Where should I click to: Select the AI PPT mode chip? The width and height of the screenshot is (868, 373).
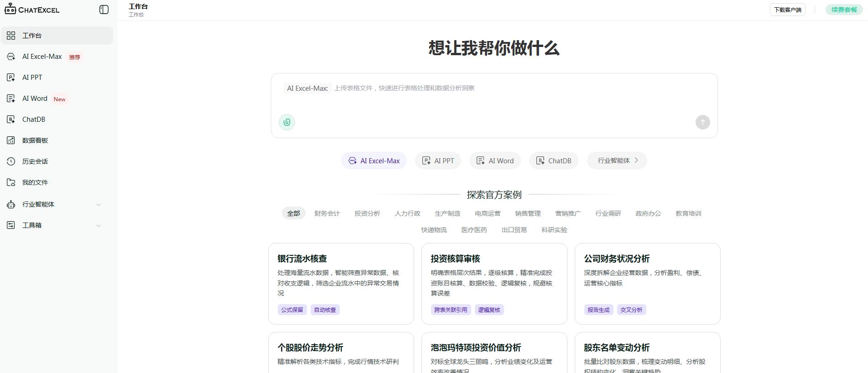coord(438,161)
